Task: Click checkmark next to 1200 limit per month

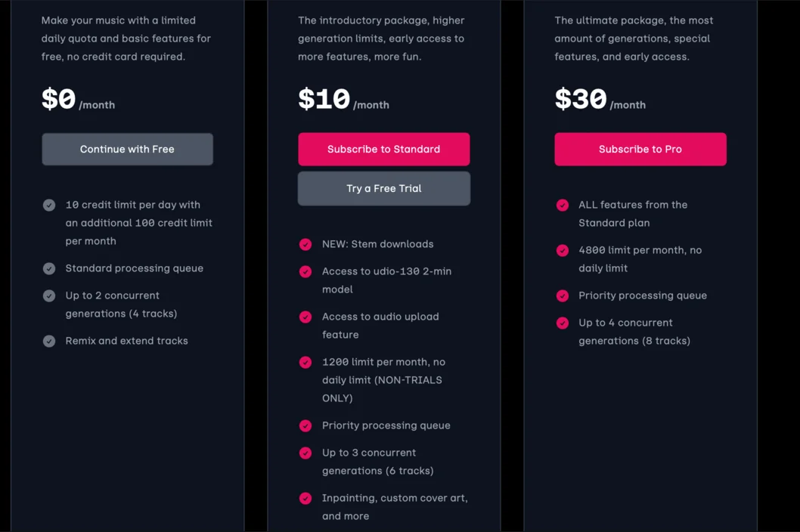Action: point(305,362)
